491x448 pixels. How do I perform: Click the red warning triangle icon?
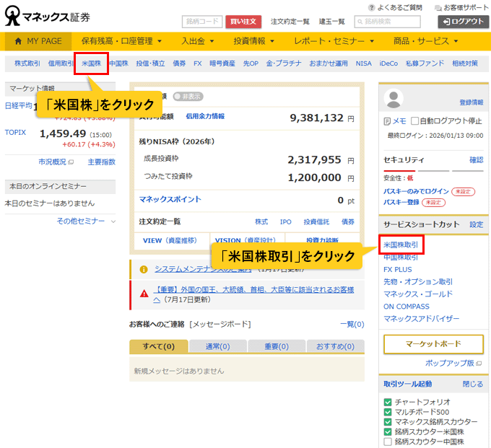[x=143, y=290]
